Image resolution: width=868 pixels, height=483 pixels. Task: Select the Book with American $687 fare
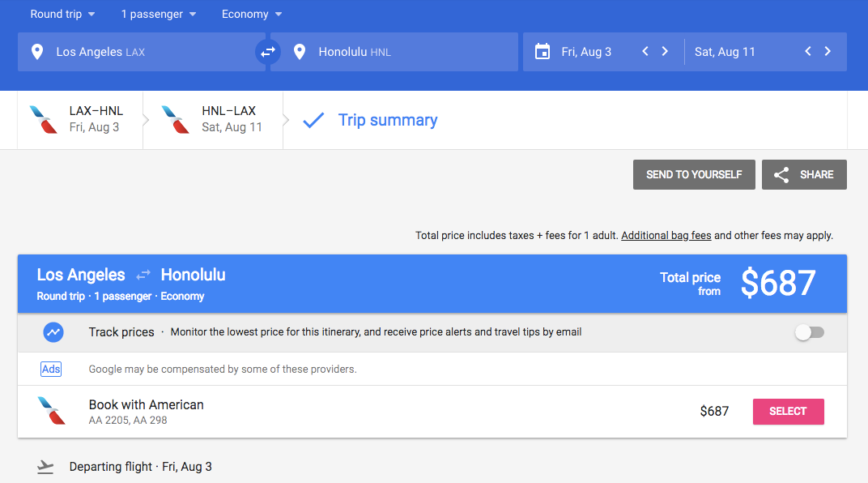(789, 412)
